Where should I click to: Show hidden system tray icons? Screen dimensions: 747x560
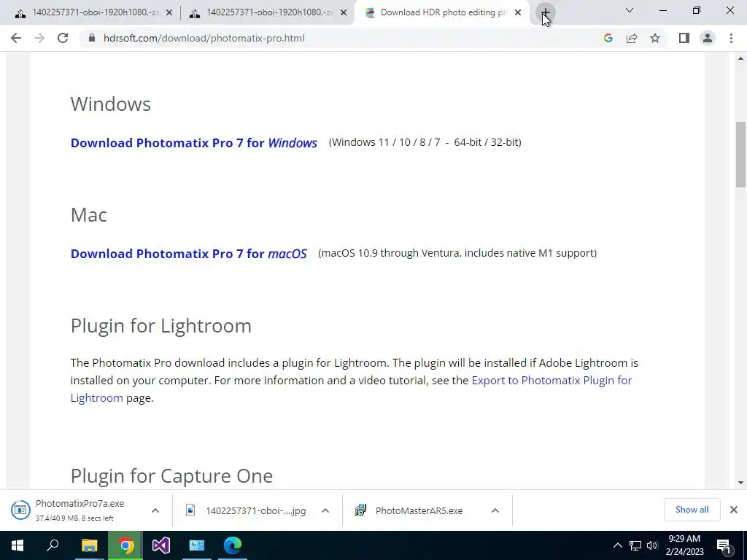[617, 545]
